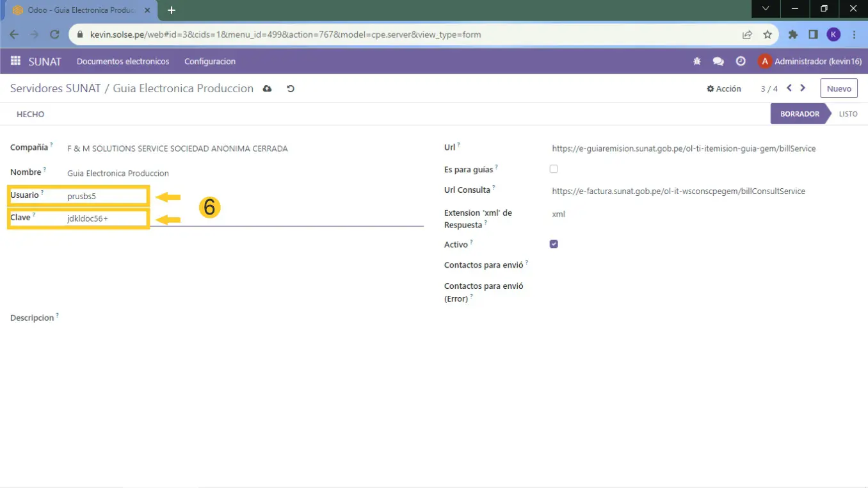Click the Url field value
The image size is (868, 488).
(x=684, y=149)
